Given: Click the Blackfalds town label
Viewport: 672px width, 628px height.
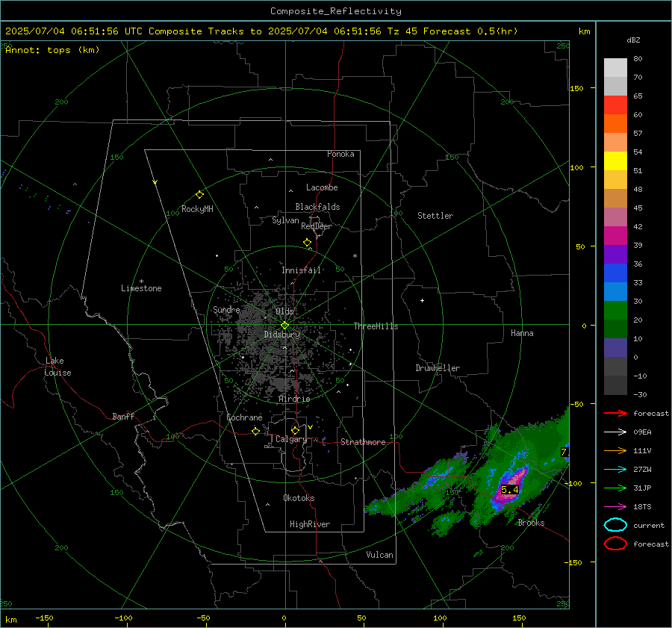Looking at the screenshot, I should click(317, 207).
